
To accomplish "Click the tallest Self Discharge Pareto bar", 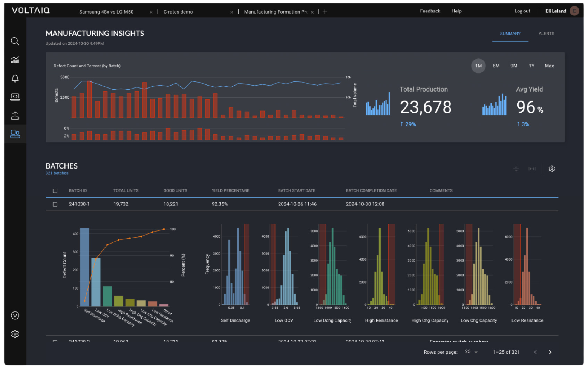I will [x=85, y=267].
